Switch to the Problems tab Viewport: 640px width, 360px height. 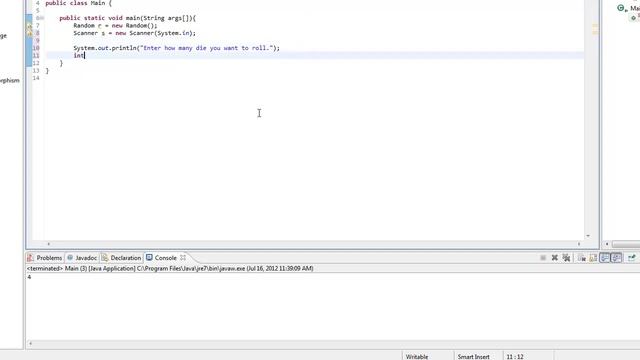[x=44, y=258]
